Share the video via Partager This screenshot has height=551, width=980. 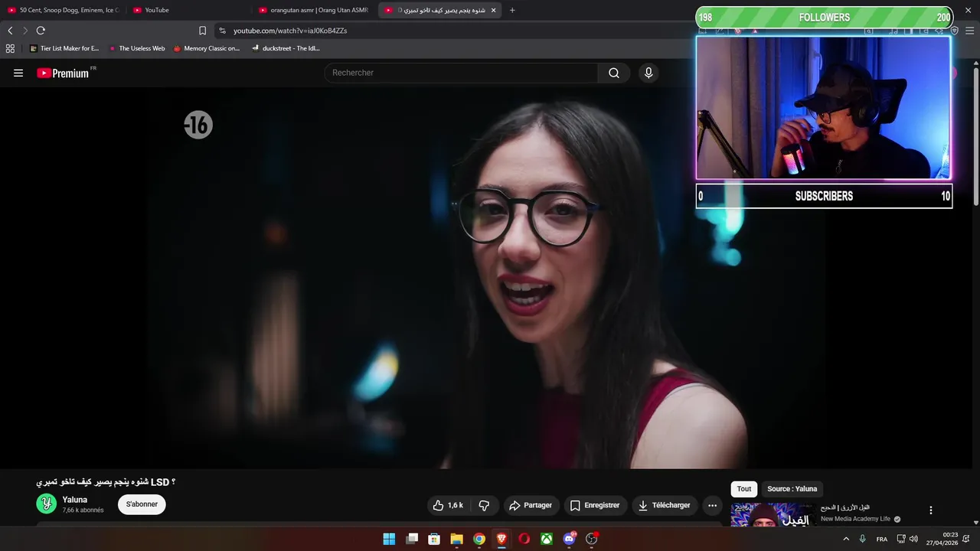coord(531,505)
